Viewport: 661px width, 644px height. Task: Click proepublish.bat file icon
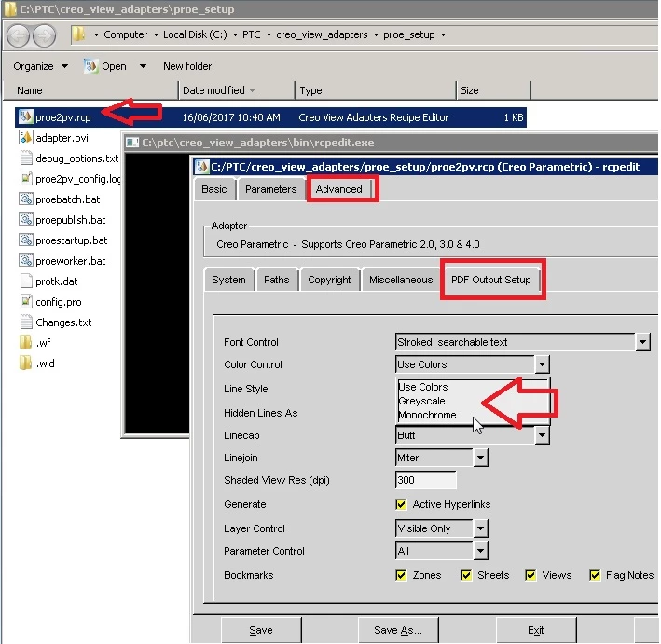(x=26, y=220)
